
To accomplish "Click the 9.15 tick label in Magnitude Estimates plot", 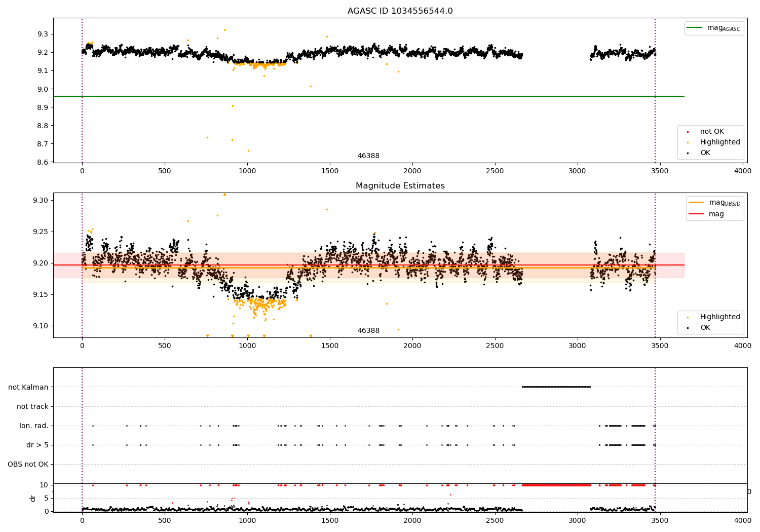I will pyautogui.click(x=41, y=294).
